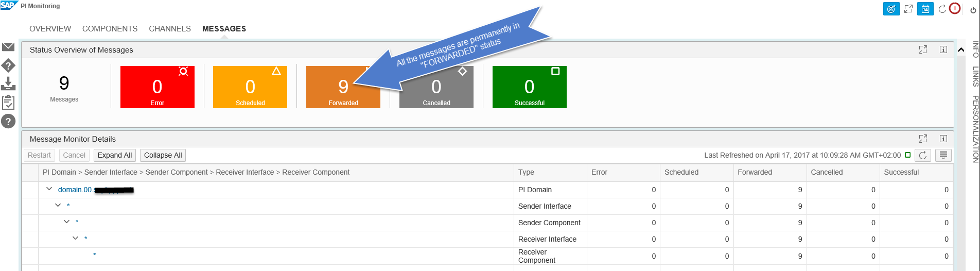Image resolution: width=980 pixels, height=271 pixels.
Task: Refresh the message monitor table
Action: pyautogui.click(x=923, y=155)
